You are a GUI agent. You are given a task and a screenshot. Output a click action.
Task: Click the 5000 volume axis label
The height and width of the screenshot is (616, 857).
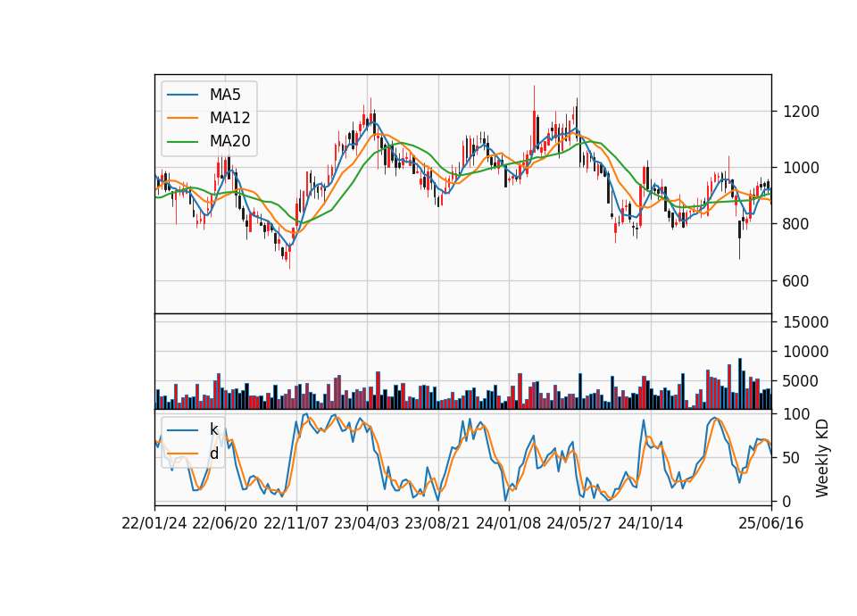click(x=802, y=381)
